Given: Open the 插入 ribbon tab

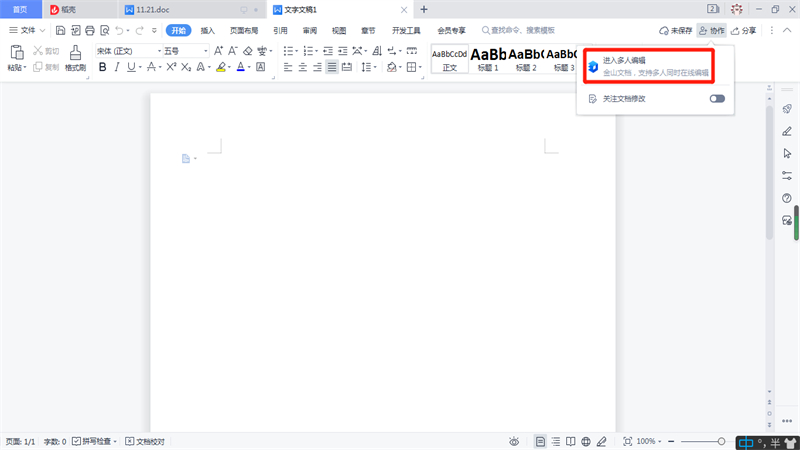Looking at the screenshot, I should click(x=208, y=31).
